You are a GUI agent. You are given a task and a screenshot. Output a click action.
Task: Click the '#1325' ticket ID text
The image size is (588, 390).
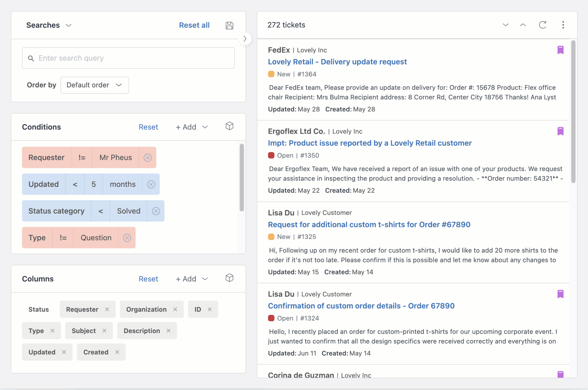tap(307, 237)
